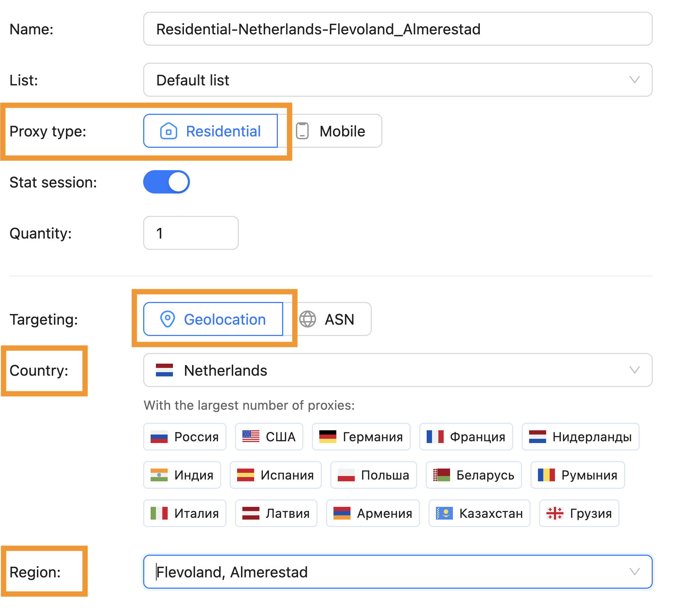Click the location pin icon in Geolocation

[x=167, y=319]
